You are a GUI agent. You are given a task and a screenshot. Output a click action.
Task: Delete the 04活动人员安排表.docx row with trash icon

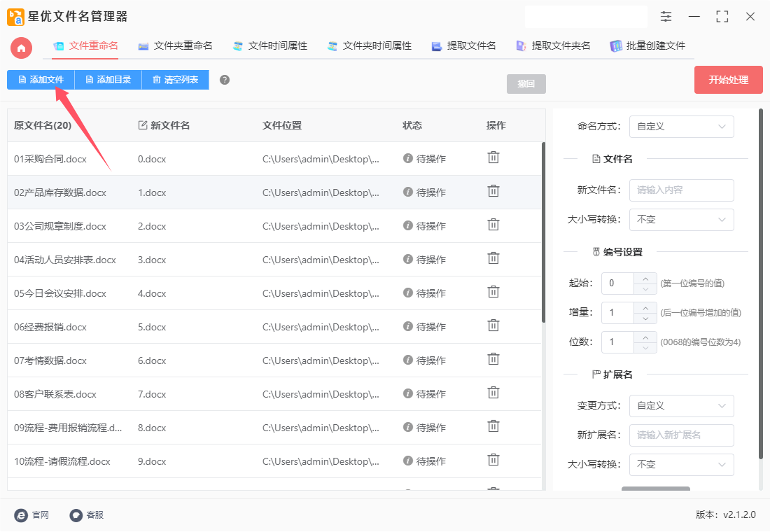tap(493, 258)
